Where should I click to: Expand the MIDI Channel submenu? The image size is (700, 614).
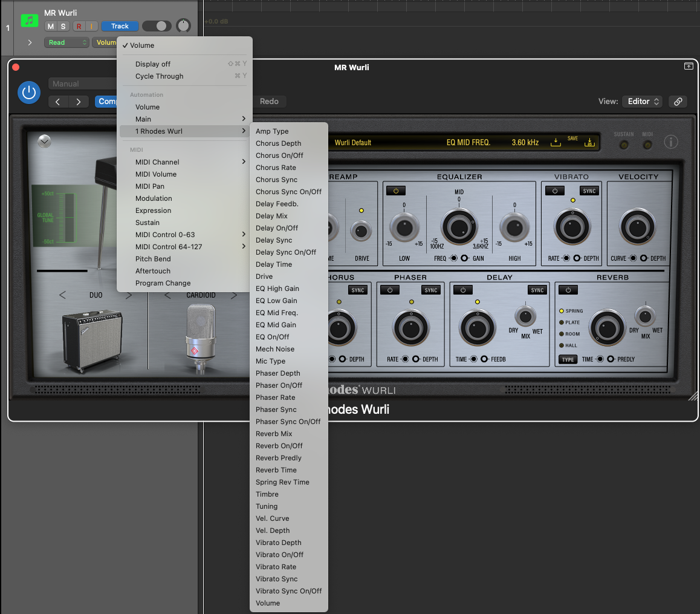[184, 162]
